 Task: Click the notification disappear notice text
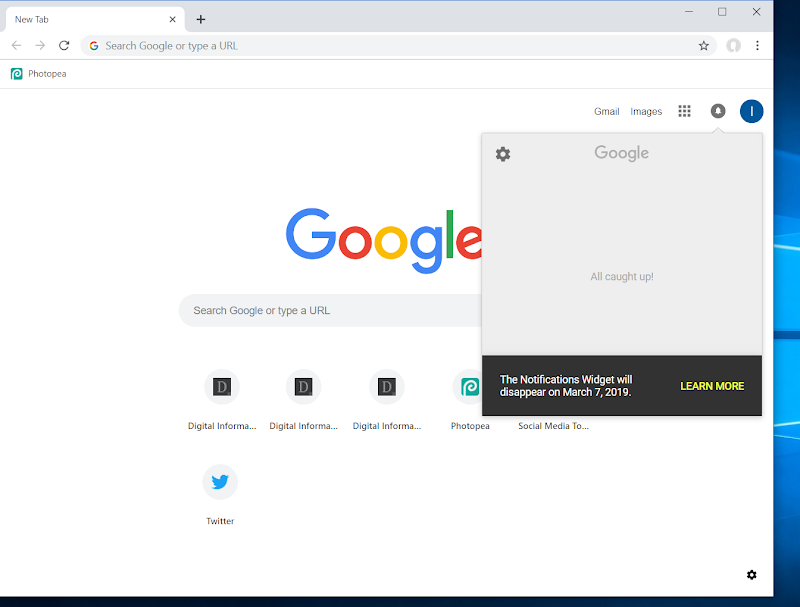566,386
